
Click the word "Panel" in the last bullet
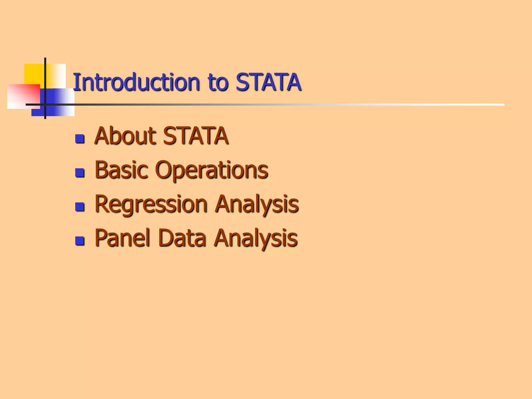tap(123, 238)
